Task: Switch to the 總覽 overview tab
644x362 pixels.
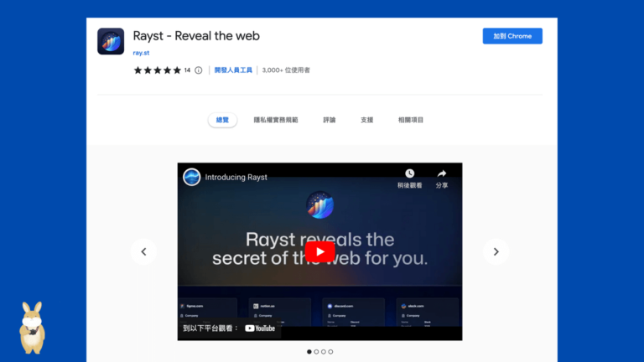Action: [222, 120]
